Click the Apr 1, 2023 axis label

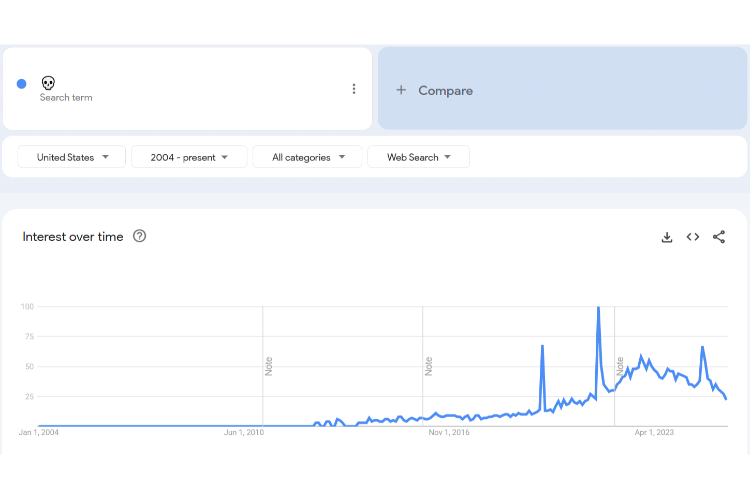(x=655, y=433)
